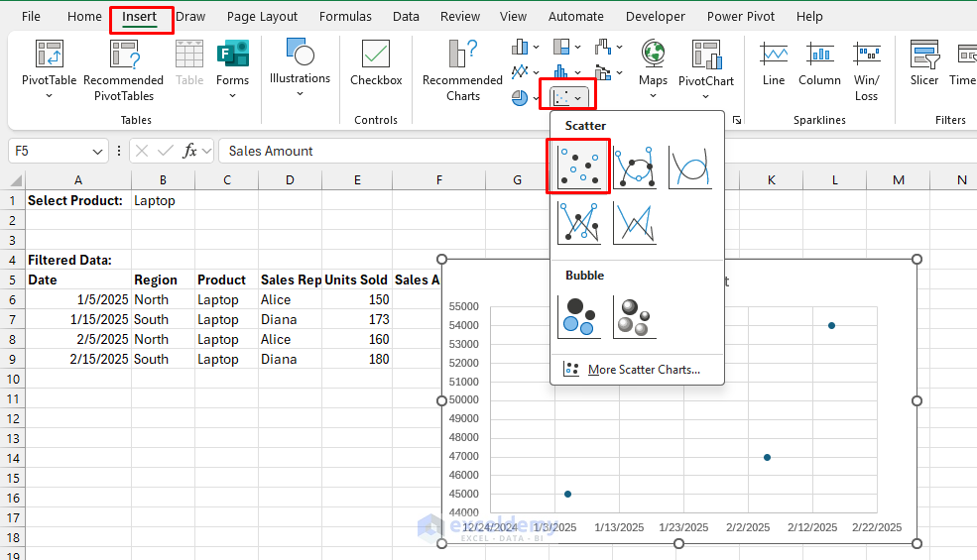
Task: Insert a line or area chart
Action: (x=520, y=72)
